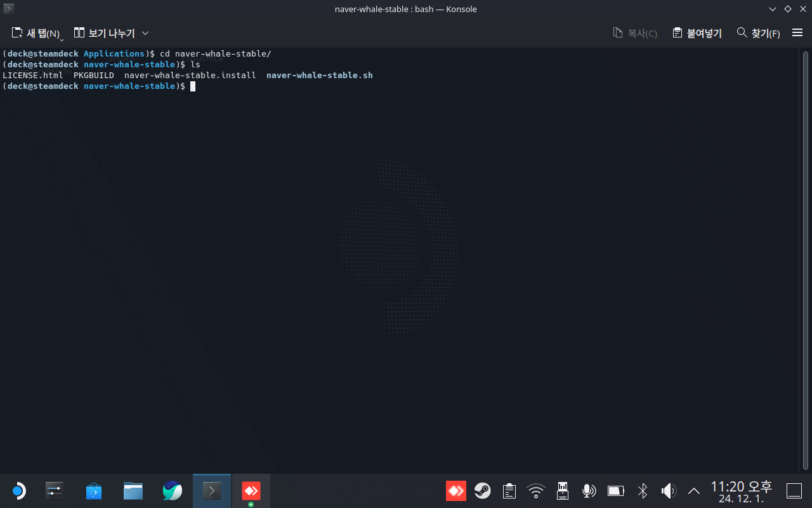Close the Konsole window
The image size is (812, 508).
click(x=802, y=9)
